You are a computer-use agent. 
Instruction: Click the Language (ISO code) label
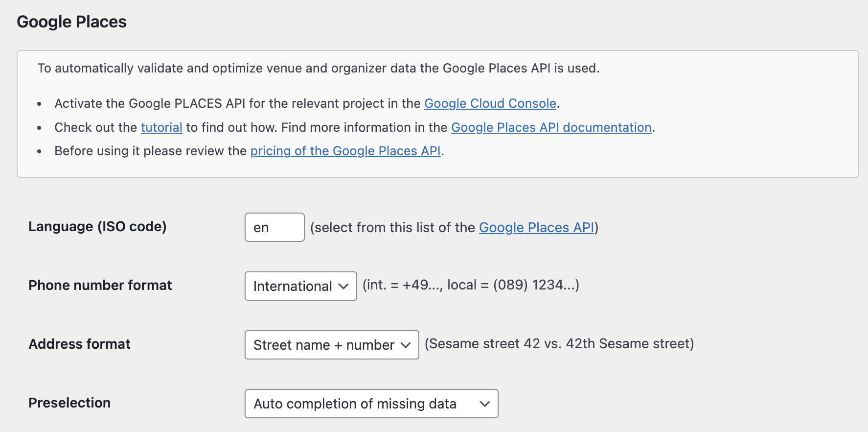click(97, 226)
